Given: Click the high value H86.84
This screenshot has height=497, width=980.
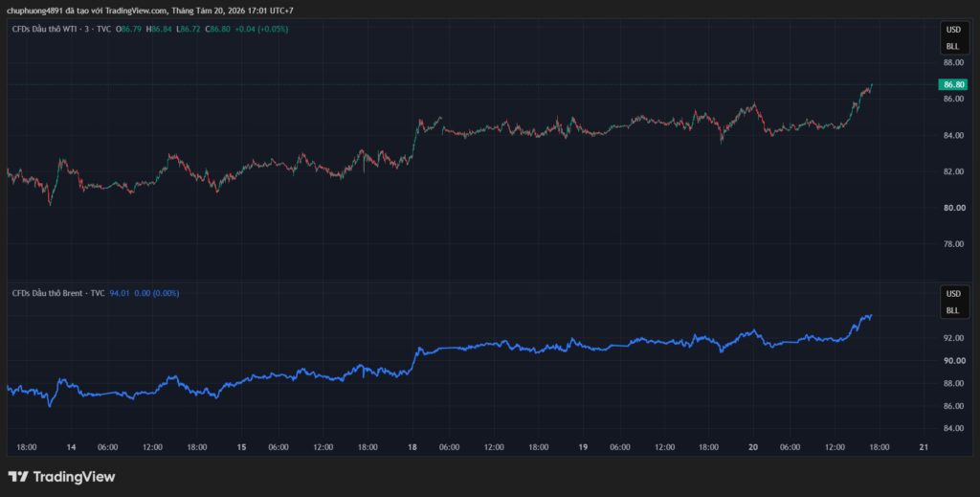Looking at the screenshot, I should [159, 29].
